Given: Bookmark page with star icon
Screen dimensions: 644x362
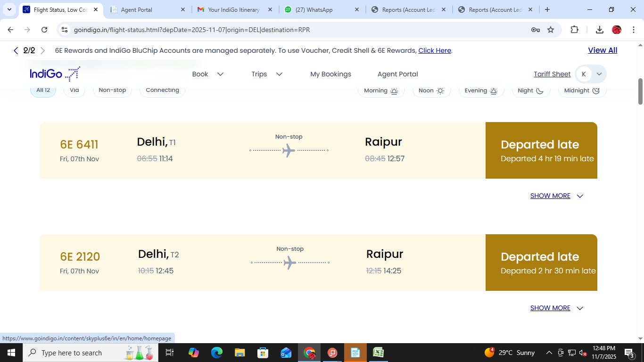Looking at the screenshot, I should 551,30.
